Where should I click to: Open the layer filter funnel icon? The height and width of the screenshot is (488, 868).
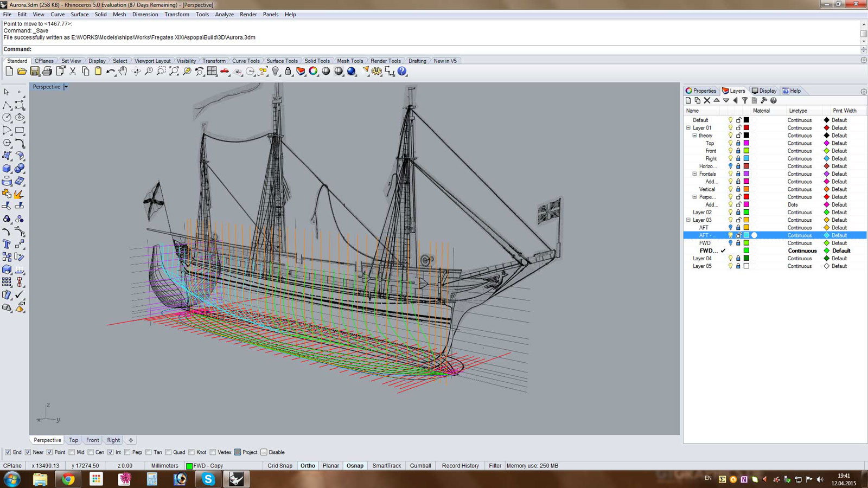745,100
